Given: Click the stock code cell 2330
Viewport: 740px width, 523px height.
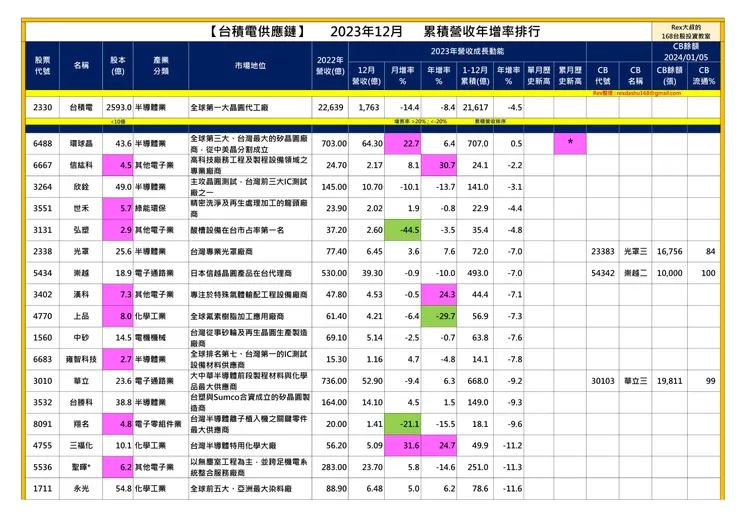Looking at the screenshot, I should [x=42, y=108].
